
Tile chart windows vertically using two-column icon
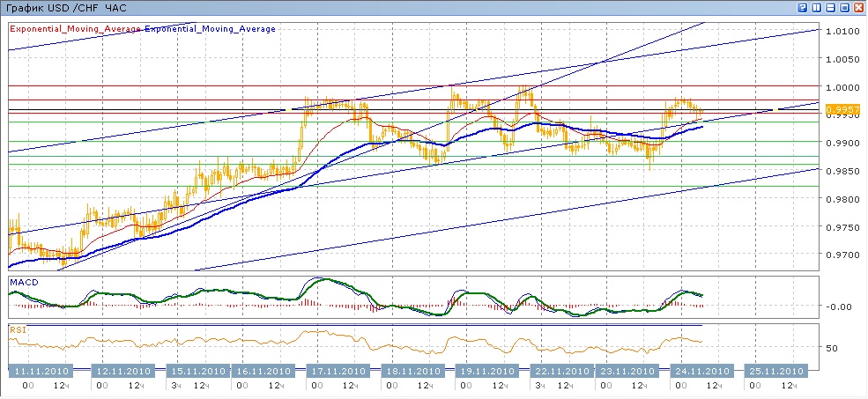pyautogui.click(x=816, y=7)
